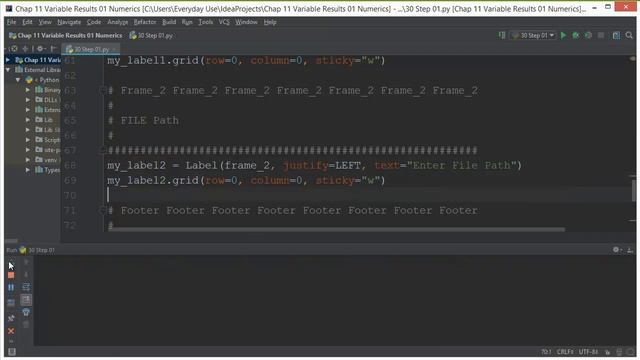Expand the Binary Skeletons node
640x360 pixels.
pyautogui.click(x=28, y=90)
